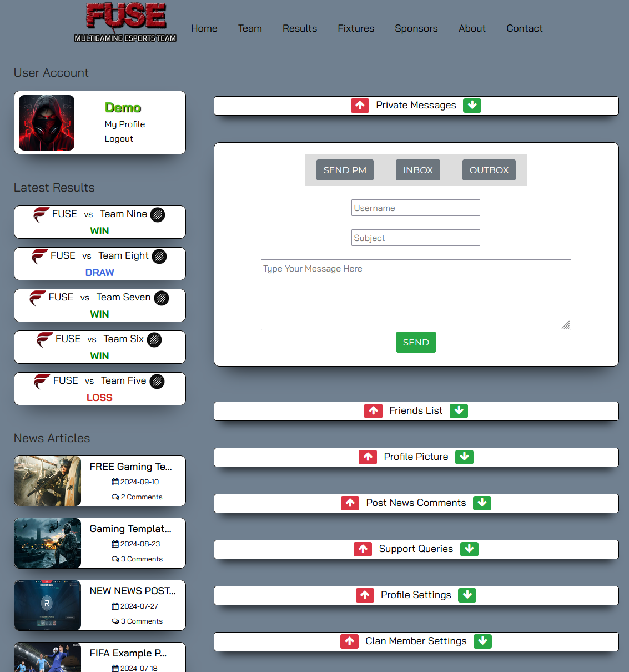Expand the Friends List section
The height and width of the screenshot is (672, 629).
pos(459,411)
